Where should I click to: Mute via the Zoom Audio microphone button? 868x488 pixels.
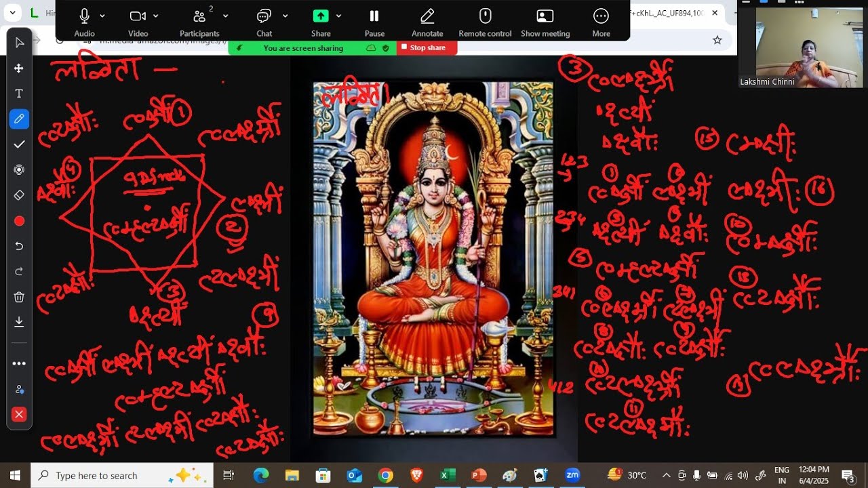click(84, 22)
